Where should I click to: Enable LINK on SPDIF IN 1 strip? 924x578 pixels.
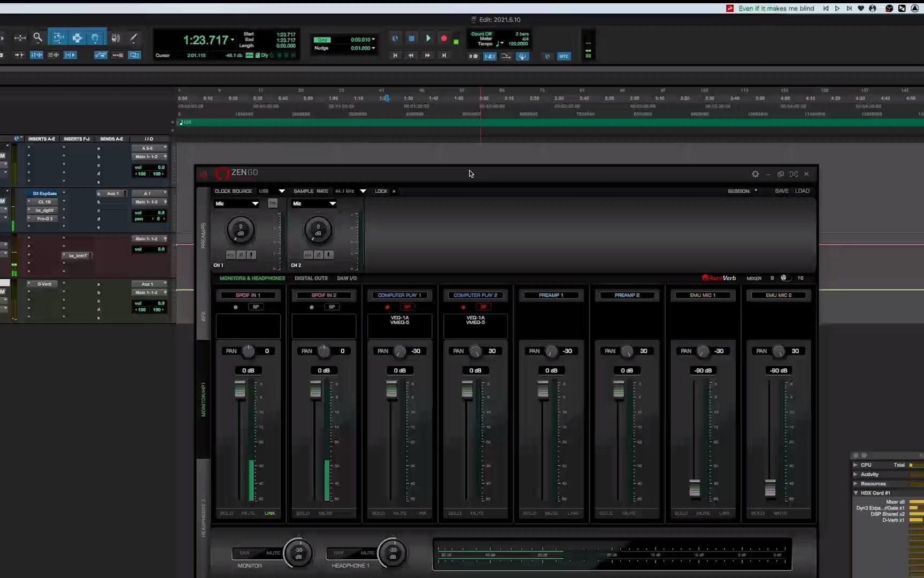pos(270,513)
